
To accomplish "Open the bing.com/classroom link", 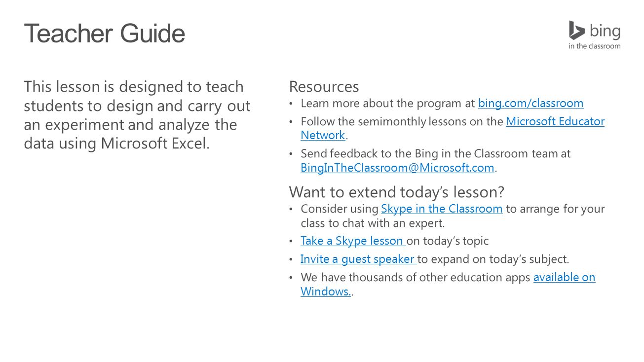I will click(530, 103).
